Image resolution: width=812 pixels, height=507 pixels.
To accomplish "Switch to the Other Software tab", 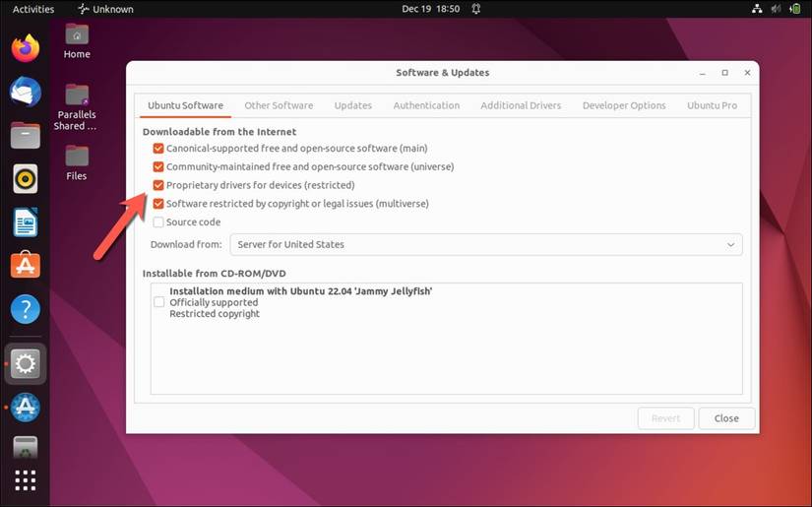I will (x=279, y=105).
